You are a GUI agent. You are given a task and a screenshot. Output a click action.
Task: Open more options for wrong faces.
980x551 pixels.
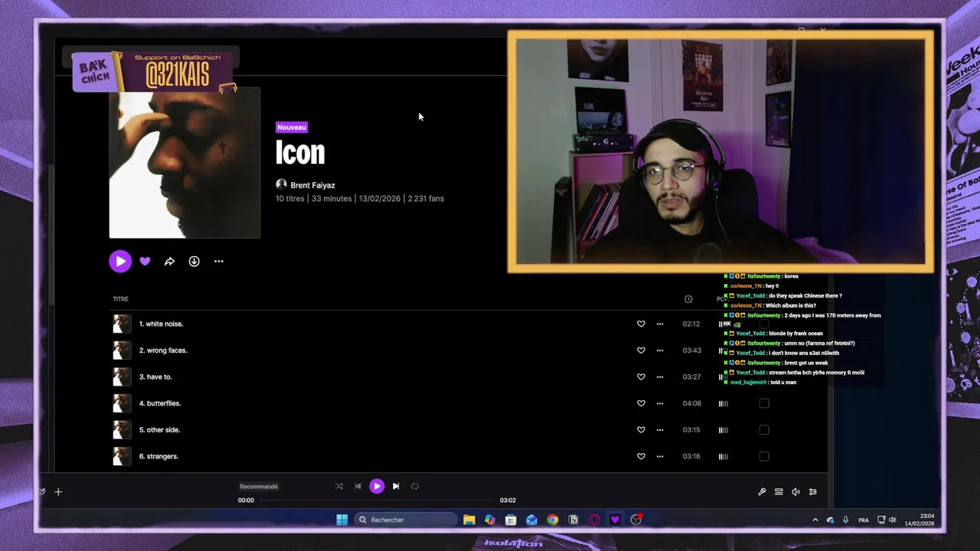point(660,350)
